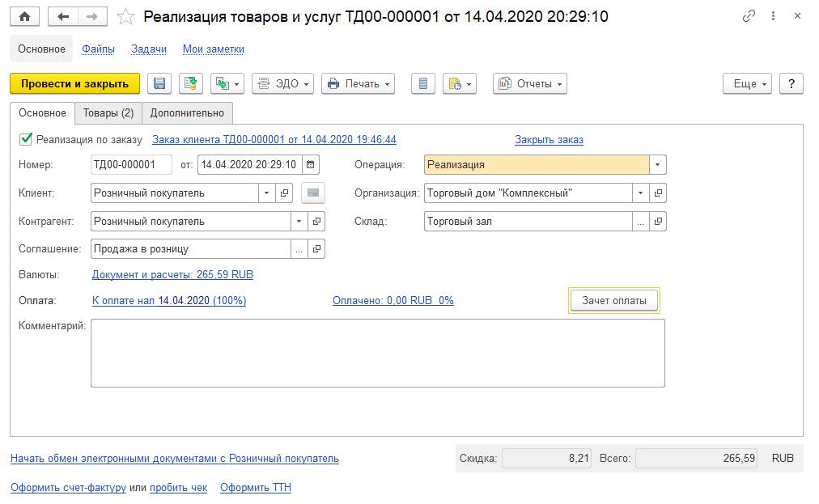Screen dimensions: 819x504
Task: Click into the Комментарий text field
Action: pyautogui.click(x=377, y=353)
